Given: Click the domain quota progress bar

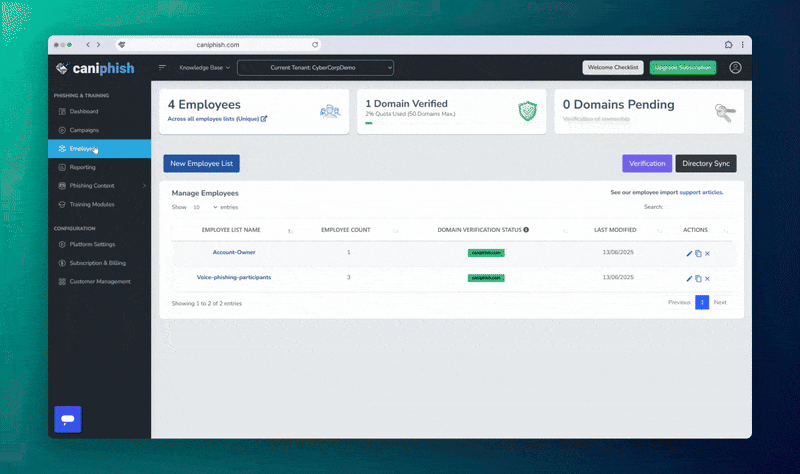Looking at the screenshot, I should pos(369,123).
